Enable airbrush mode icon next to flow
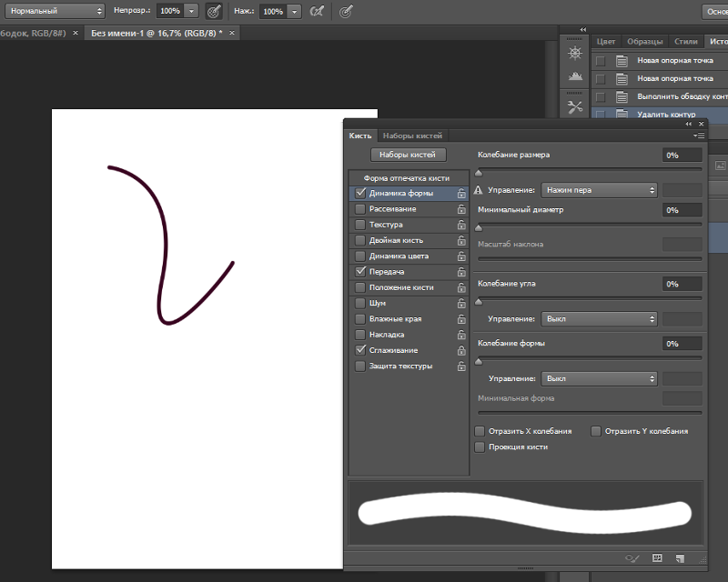Screen dimensions: 728x582 (x=317, y=12)
